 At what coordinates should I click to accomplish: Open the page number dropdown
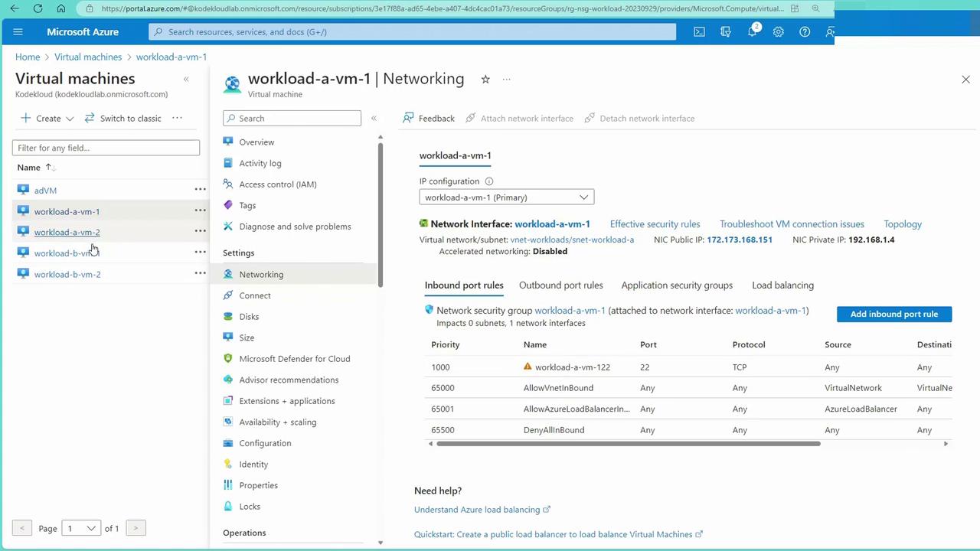pos(81,528)
